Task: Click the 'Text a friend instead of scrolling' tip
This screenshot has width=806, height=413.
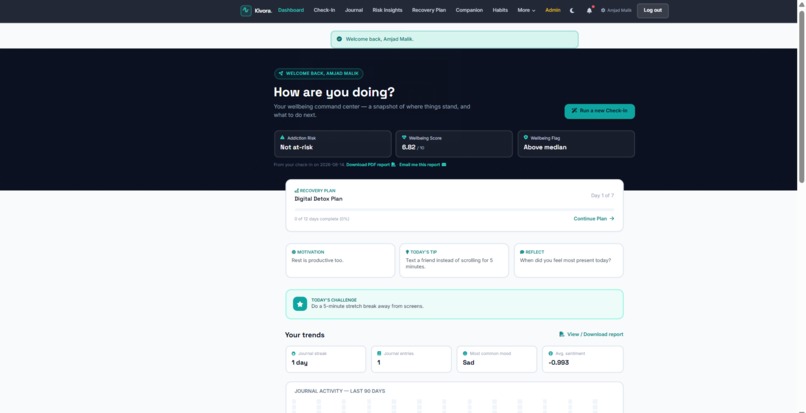Action: tap(449, 263)
